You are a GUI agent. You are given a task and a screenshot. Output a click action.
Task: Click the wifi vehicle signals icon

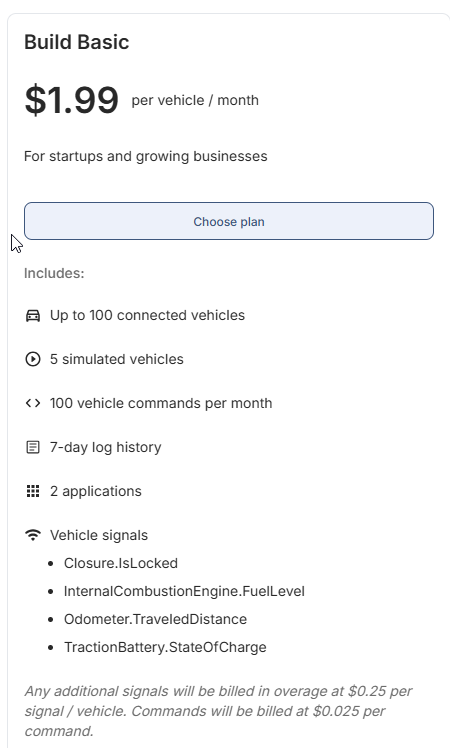[33, 535]
